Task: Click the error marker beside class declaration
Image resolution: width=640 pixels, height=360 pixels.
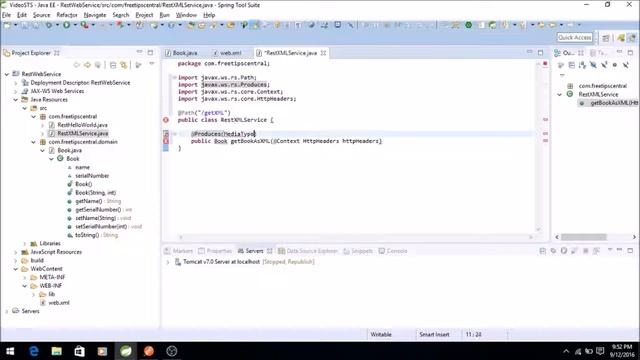Action: click(x=166, y=120)
